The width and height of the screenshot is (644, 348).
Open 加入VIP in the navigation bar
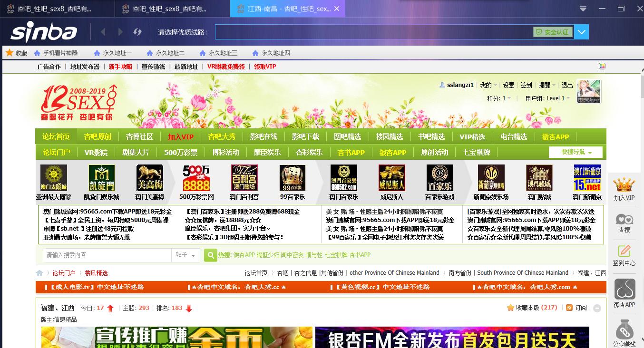[x=181, y=137]
